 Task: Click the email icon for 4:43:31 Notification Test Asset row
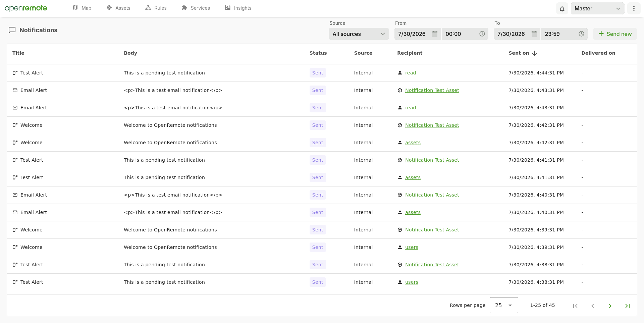[x=15, y=90]
